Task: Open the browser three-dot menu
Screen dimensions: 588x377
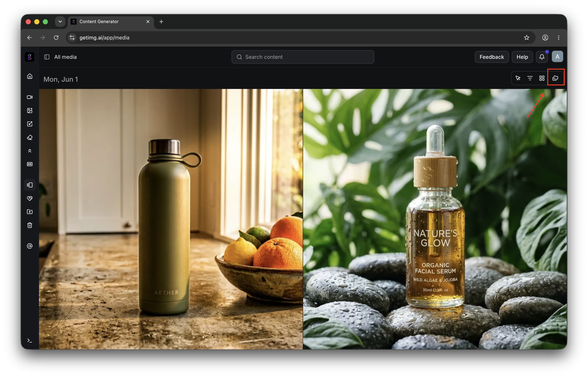Action: coord(558,38)
